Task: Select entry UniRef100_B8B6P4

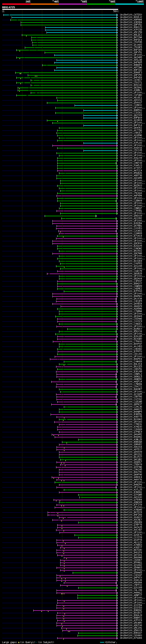Action: (131, 65)
